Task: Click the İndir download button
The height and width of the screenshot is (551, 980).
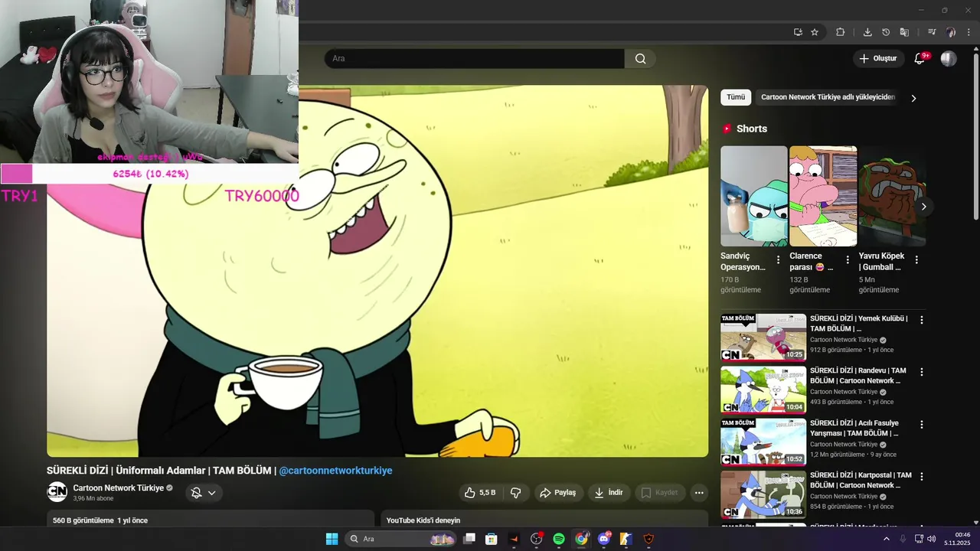Action: (x=609, y=493)
